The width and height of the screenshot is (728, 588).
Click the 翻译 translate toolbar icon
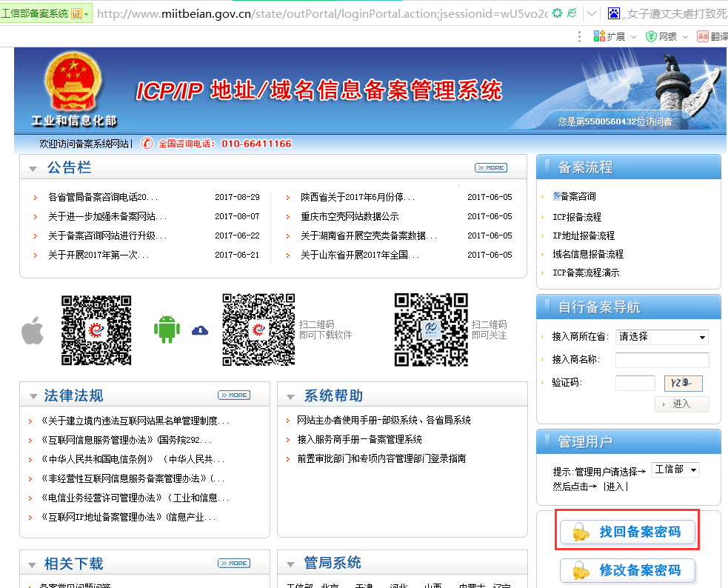pos(712,36)
